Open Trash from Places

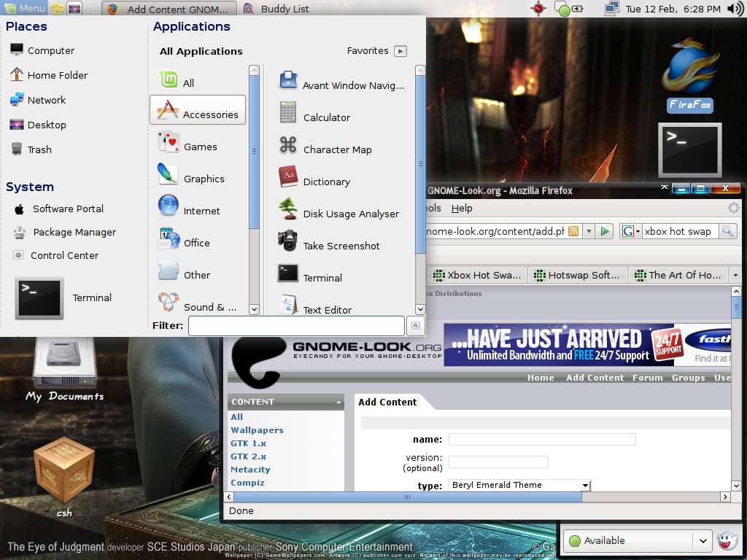point(31,149)
